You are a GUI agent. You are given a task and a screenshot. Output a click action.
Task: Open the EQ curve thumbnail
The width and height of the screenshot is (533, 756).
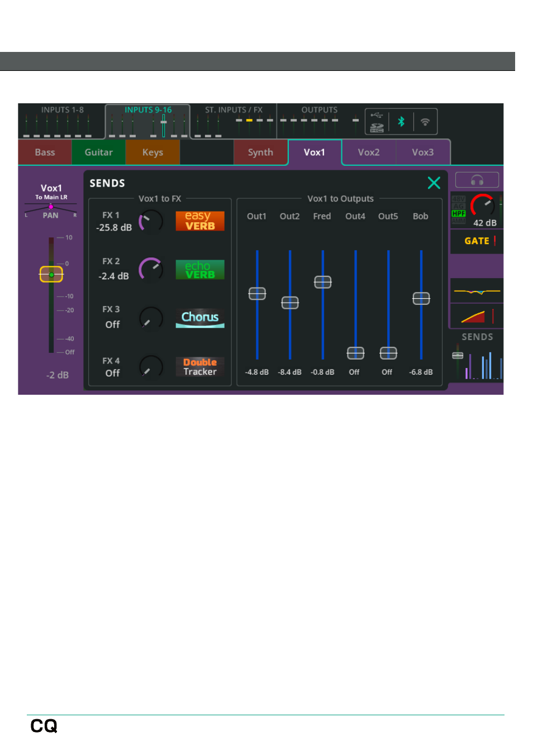tap(477, 291)
